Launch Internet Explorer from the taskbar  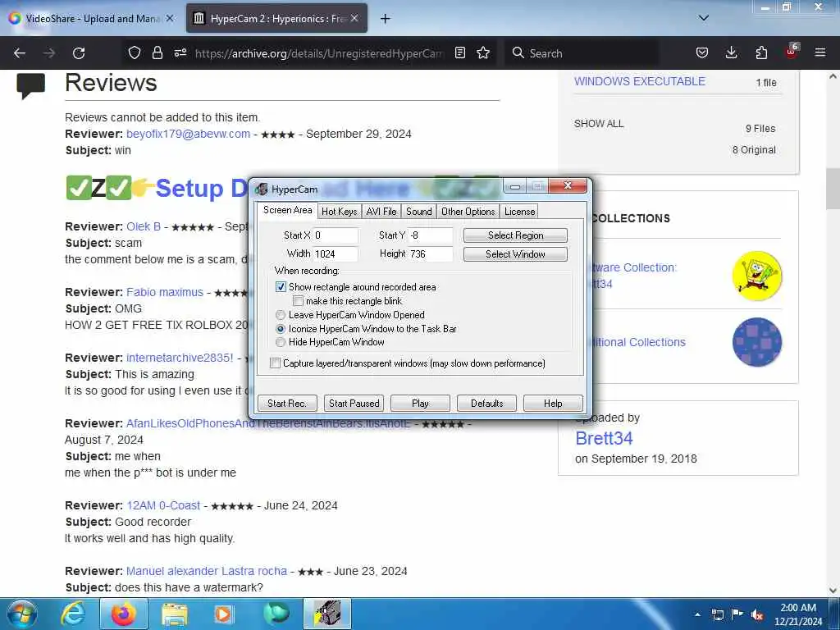(73, 614)
